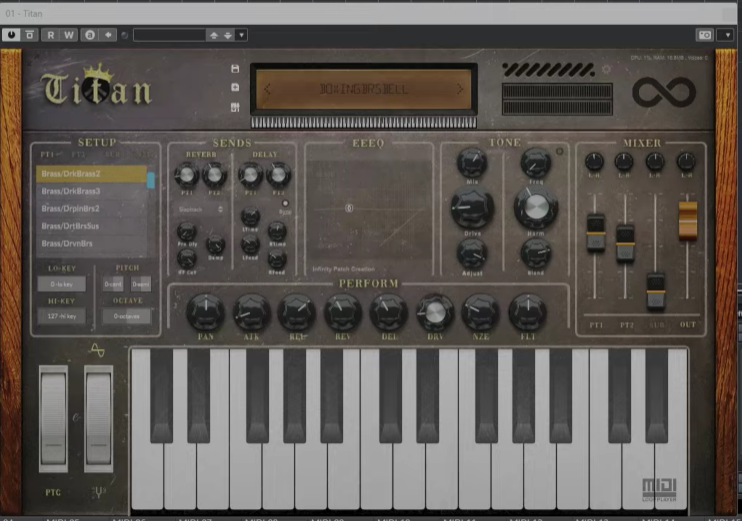This screenshot has height=521, width=742.
Task: Select the PT1 tab in Setup
Action: click(x=50, y=154)
